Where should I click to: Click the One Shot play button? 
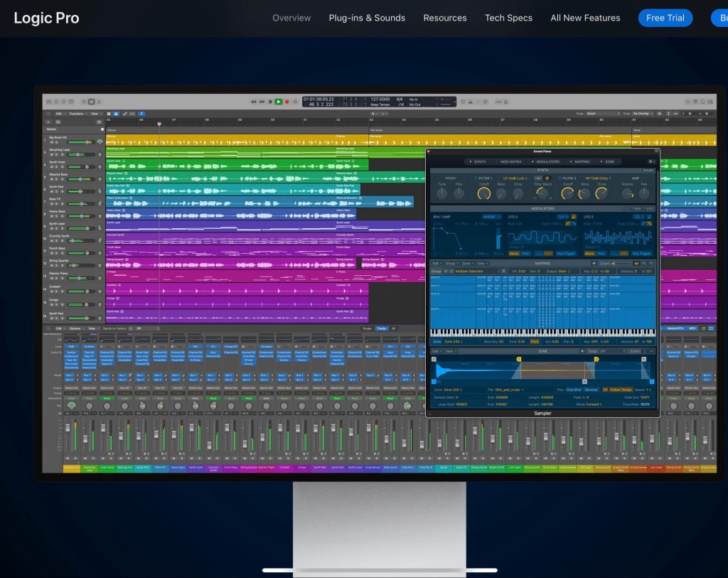[x=573, y=390]
